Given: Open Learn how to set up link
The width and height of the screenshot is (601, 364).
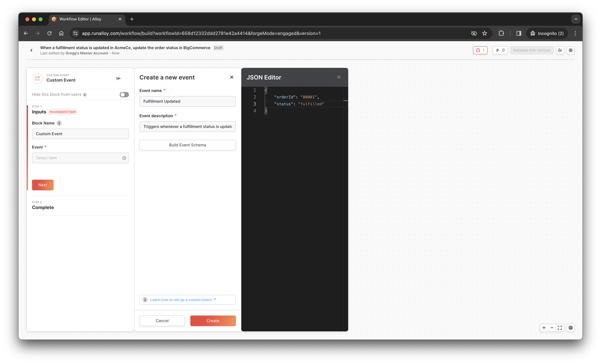Looking at the screenshot, I should (181, 300).
